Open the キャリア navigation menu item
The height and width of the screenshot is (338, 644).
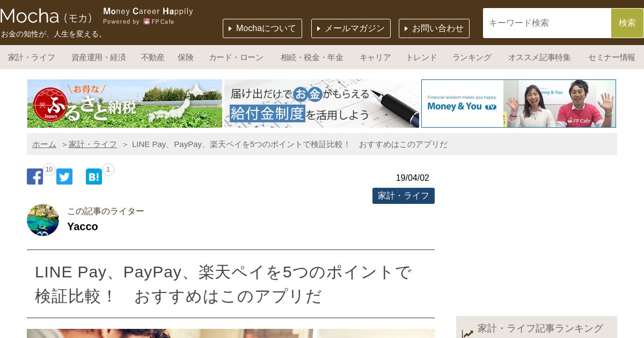pos(375,57)
